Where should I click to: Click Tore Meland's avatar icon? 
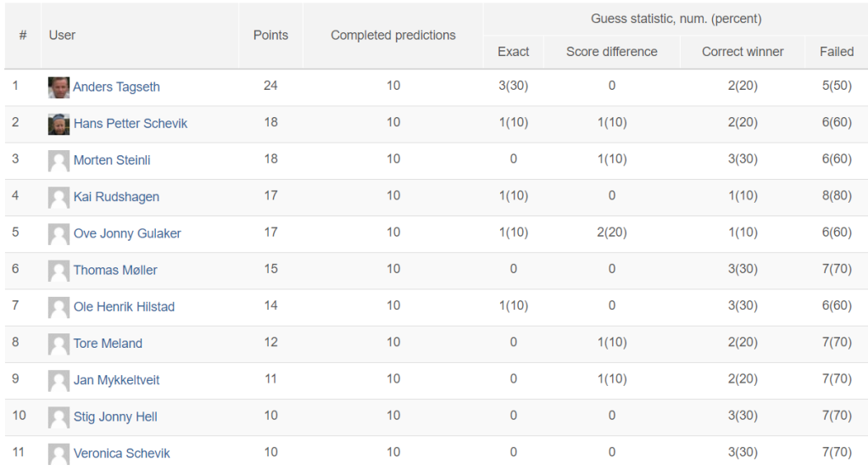point(58,344)
